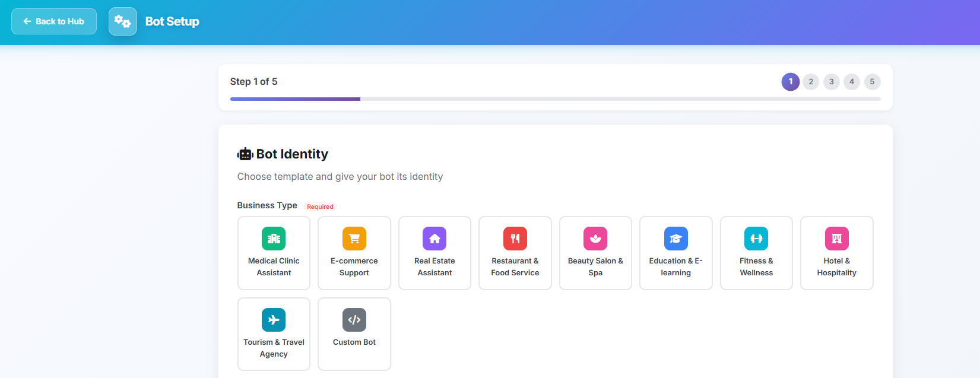Screen dimensions: 980x378
Task: Select Education & E-learning graduation cap icon
Action: 675,239
